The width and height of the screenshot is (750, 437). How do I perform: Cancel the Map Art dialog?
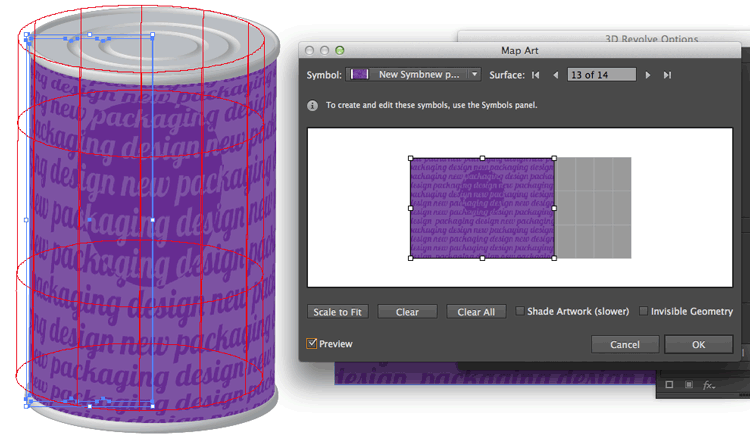(x=624, y=344)
